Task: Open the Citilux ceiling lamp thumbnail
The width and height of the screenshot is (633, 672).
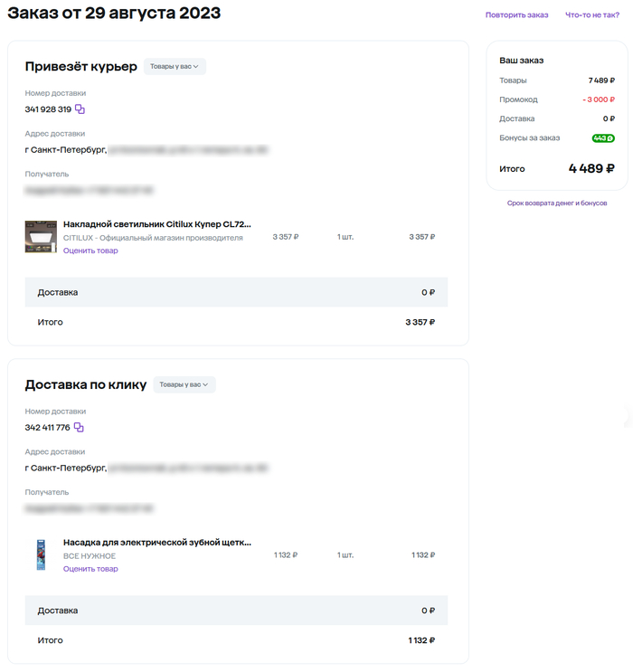Action: 41,237
